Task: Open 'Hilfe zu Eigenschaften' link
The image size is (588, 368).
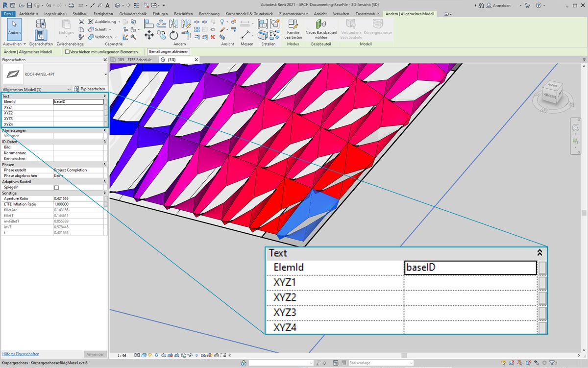Action: (21, 354)
